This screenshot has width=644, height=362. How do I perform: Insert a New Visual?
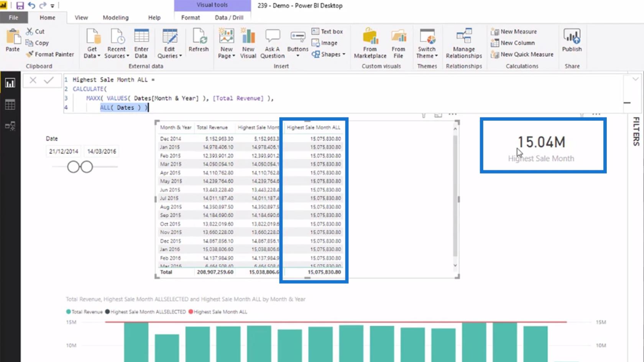pos(248,43)
